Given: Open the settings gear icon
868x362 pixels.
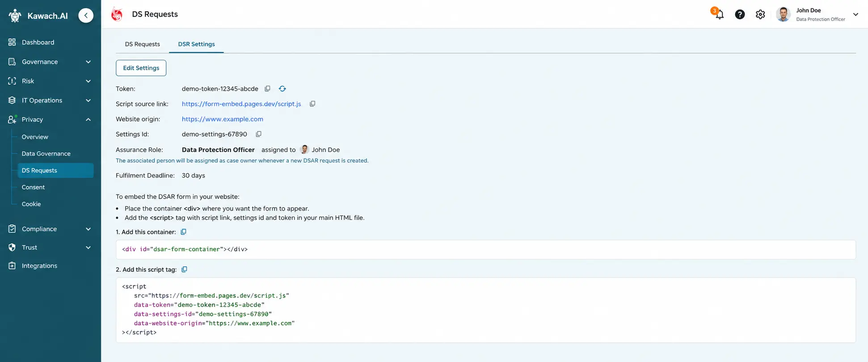Looking at the screenshot, I should tap(760, 14).
